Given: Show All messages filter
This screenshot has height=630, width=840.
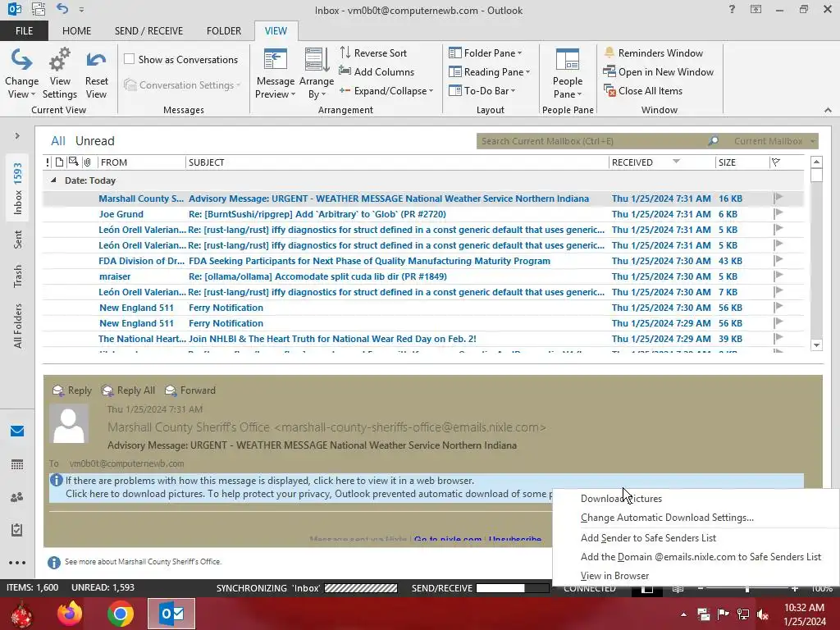Looking at the screenshot, I should click(x=58, y=141).
